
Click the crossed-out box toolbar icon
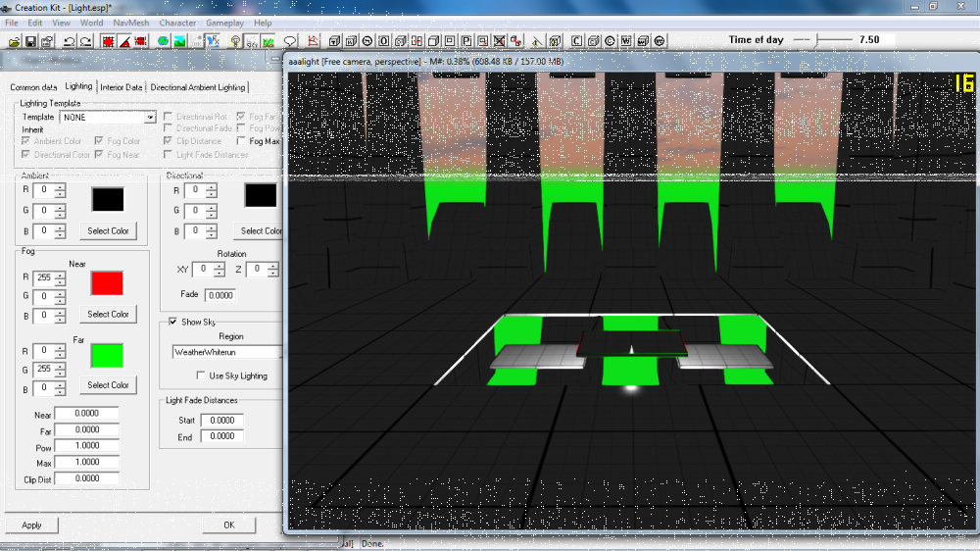500,41
